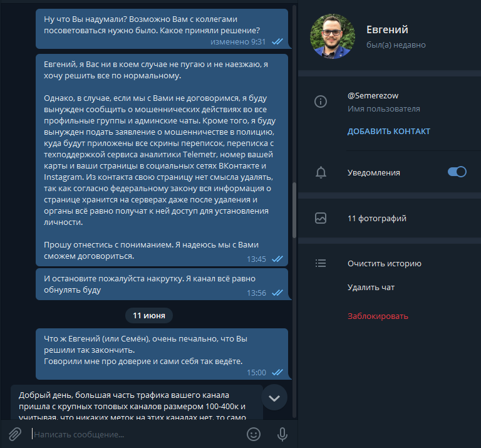481x448 pixels.
Task: Click the 11 июня date badge
Action: point(149,315)
